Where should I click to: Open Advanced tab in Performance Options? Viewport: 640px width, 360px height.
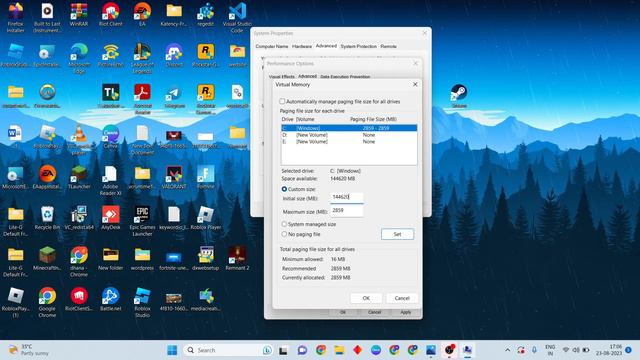(307, 76)
